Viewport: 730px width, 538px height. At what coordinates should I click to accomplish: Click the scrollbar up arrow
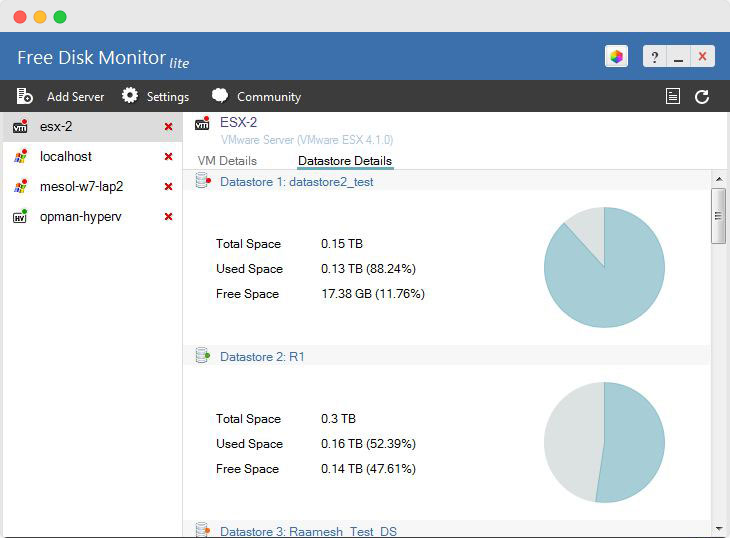tap(719, 179)
